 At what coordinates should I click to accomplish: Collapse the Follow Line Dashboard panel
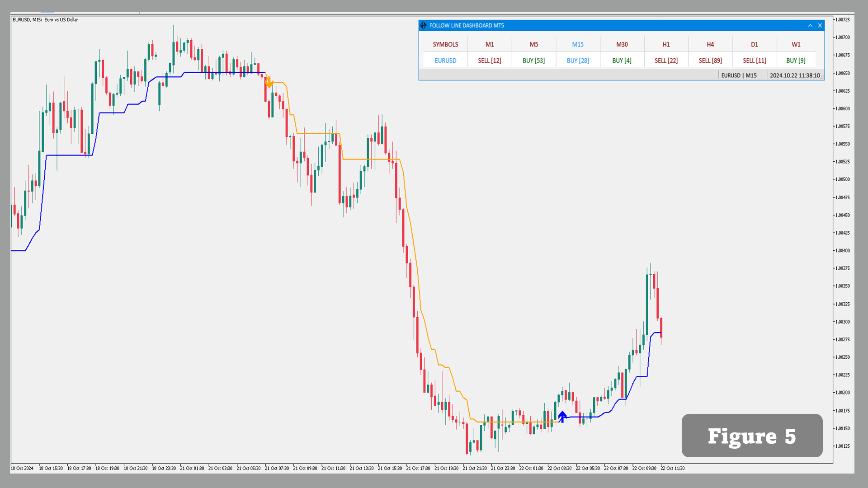pyautogui.click(x=810, y=26)
